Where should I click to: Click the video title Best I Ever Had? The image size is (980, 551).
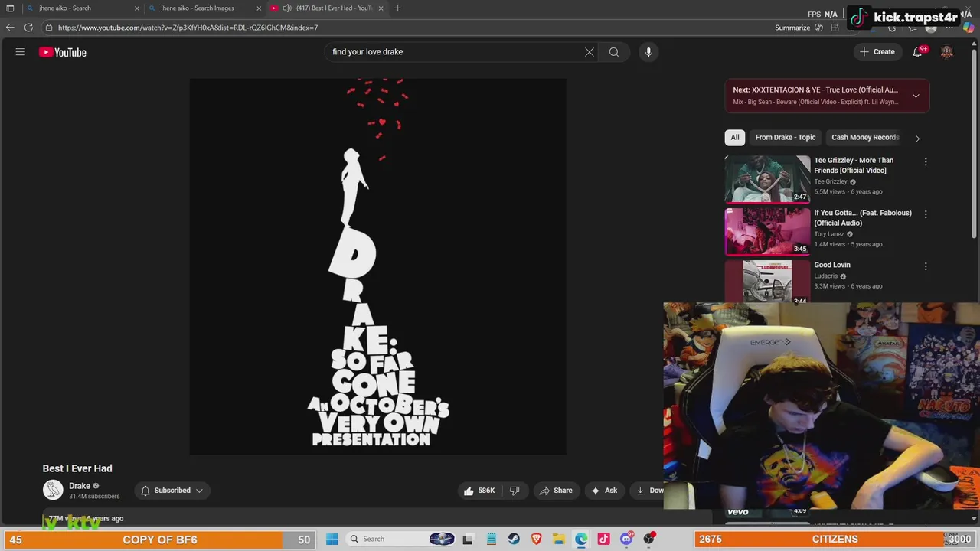coord(77,468)
